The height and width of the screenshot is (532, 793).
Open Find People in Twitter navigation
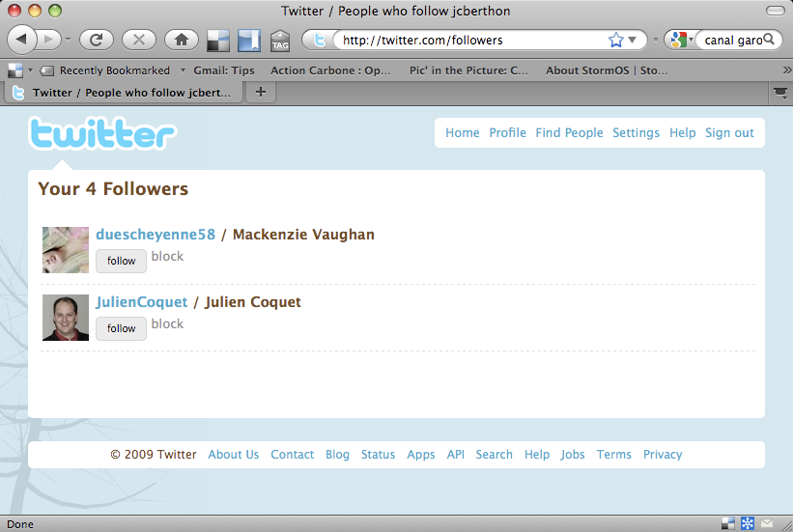tap(569, 133)
